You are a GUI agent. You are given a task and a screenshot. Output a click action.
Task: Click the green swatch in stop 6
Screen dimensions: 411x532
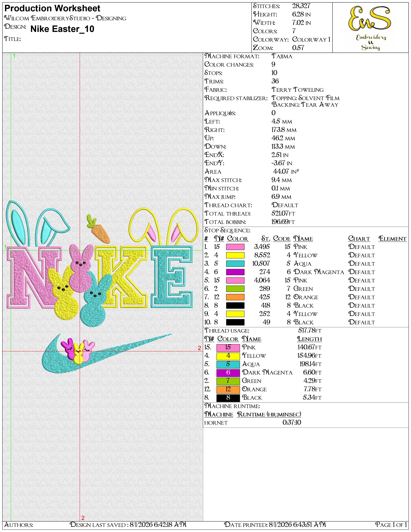(x=235, y=289)
